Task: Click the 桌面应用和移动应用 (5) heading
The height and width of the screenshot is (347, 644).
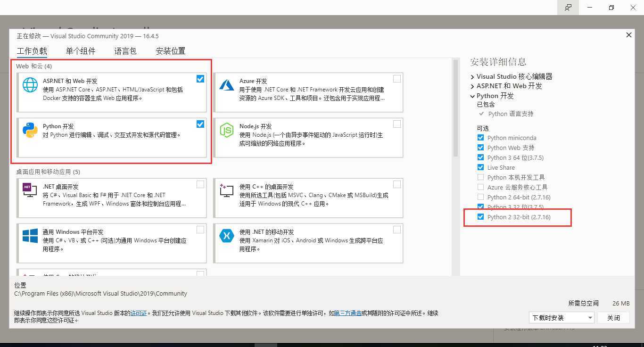Action: point(48,172)
